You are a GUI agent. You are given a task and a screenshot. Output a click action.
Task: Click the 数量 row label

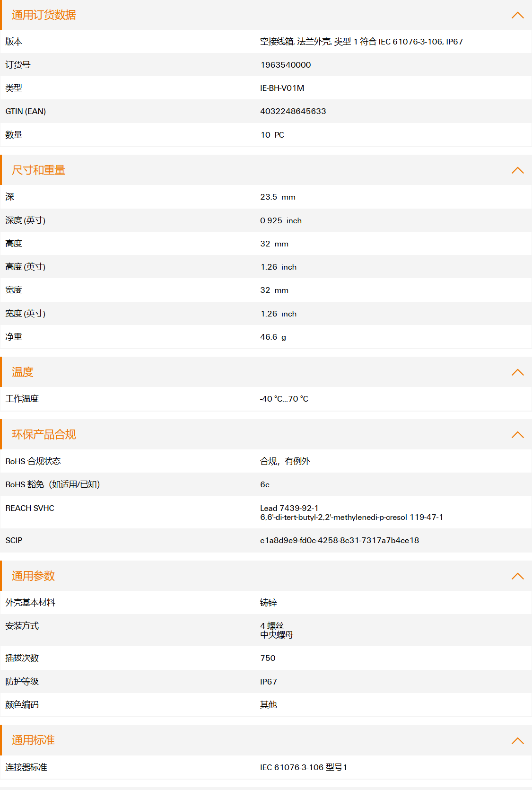click(x=14, y=135)
